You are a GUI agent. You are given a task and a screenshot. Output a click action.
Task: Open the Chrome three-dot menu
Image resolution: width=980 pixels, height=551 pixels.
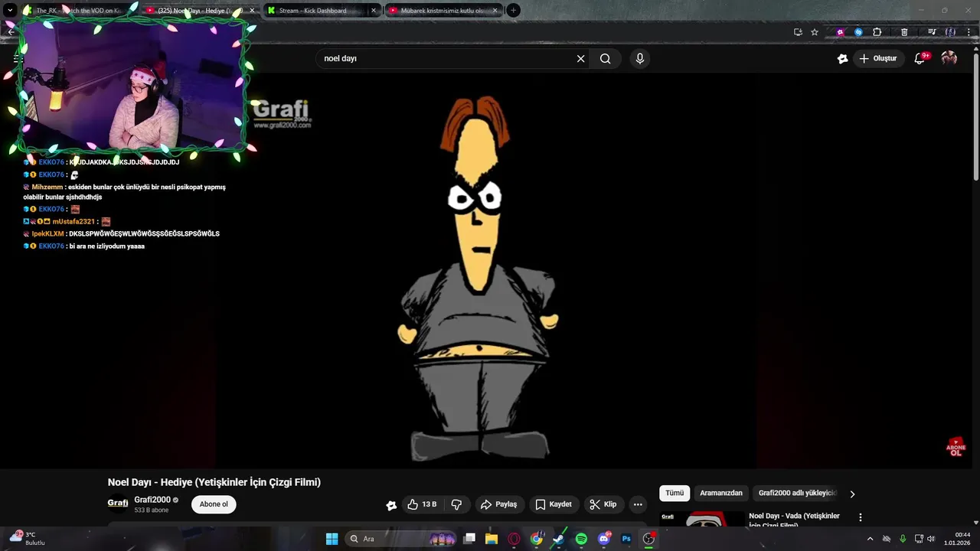click(970, 32)
